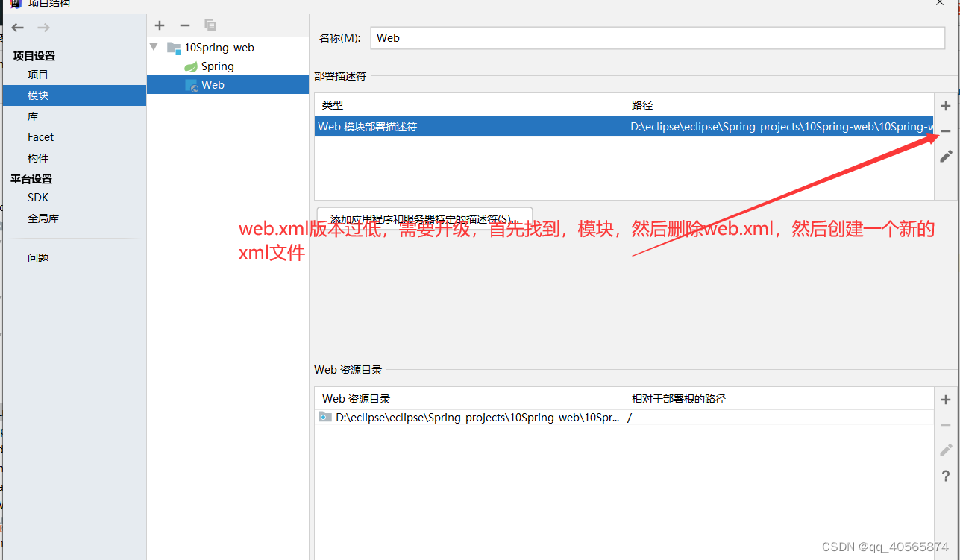960x560 pixels.
Task: Collapse the 10Spring-web tree node
Action: click(x=154, y=47)
